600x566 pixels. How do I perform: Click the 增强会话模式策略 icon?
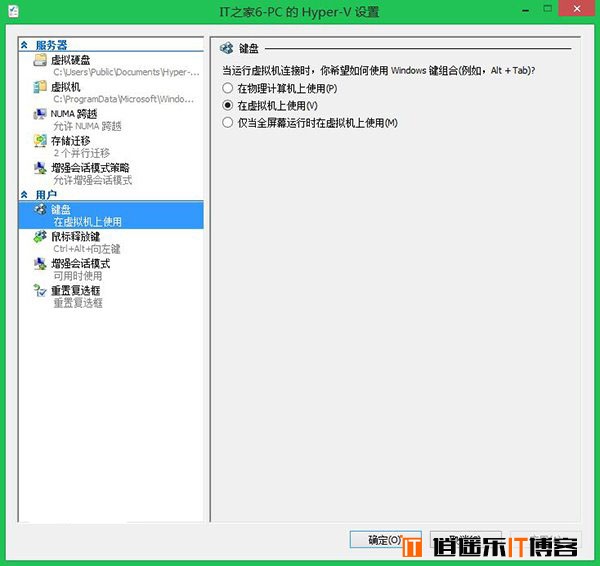[40, 168]
